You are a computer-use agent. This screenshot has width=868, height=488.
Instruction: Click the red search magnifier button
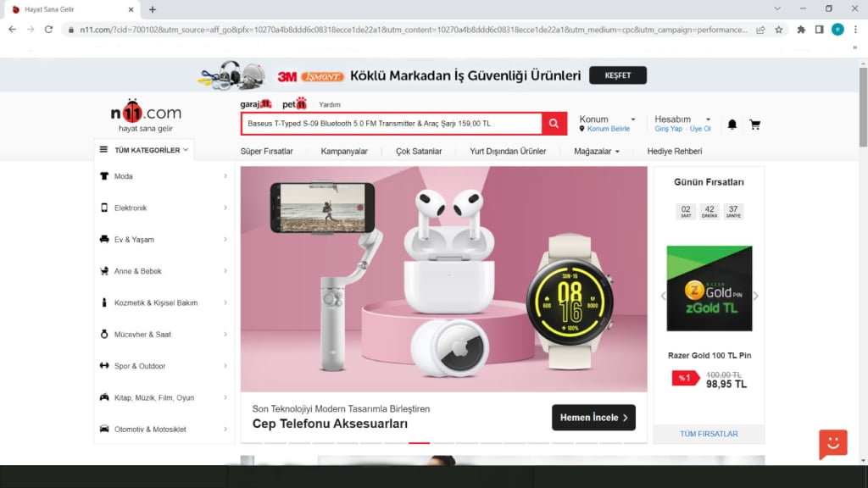coord(554,124)
